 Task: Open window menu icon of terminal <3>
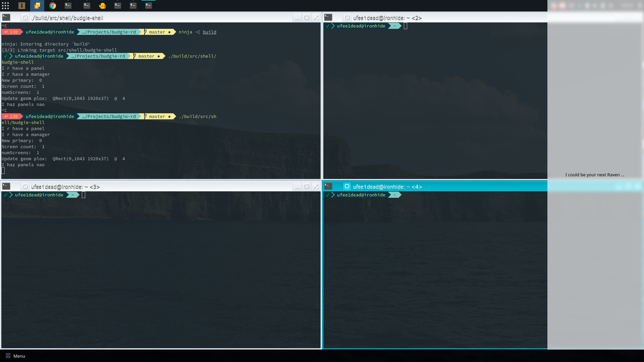coord(6,186)
